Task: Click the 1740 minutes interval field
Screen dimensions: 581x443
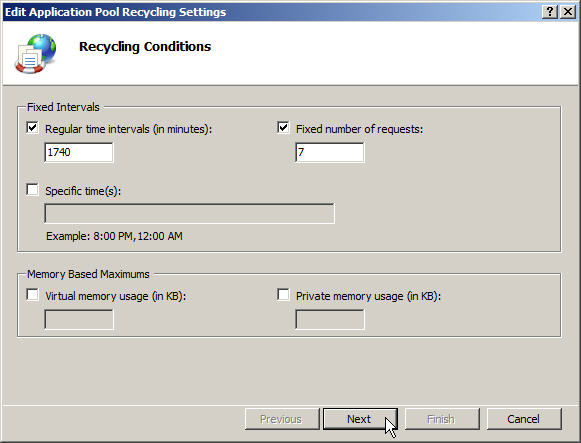Action: pos(79,152)
